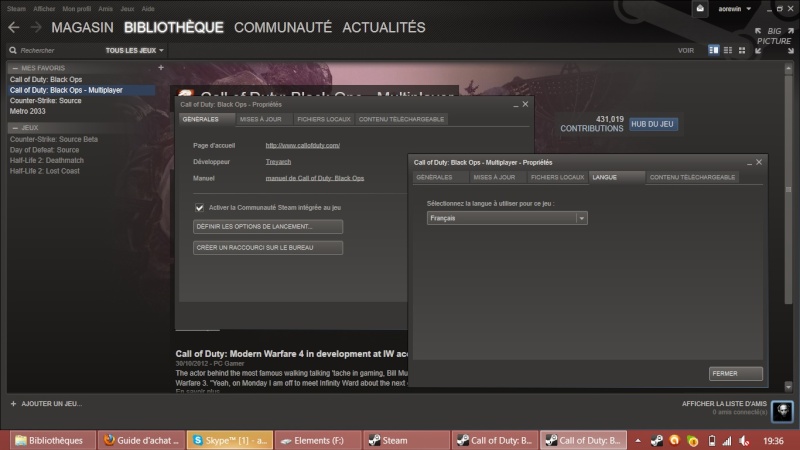Collapse the JEUX section
The height and width of the screenshot is (450, 800).
[x=15, y=128]
